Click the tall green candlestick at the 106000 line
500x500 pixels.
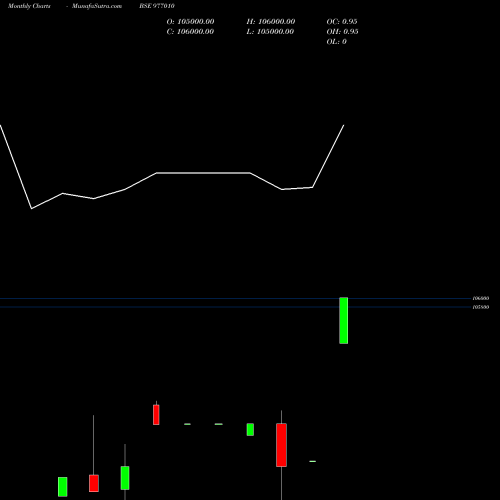click(344, 320)
